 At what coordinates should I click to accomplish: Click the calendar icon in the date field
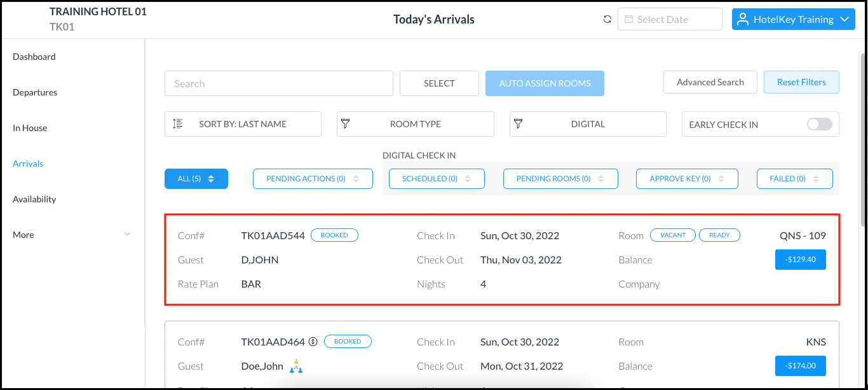[629, 19]
